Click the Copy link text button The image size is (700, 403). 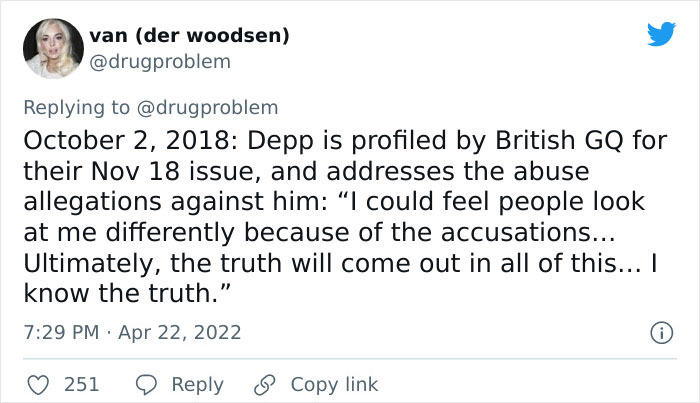(334, 385)
